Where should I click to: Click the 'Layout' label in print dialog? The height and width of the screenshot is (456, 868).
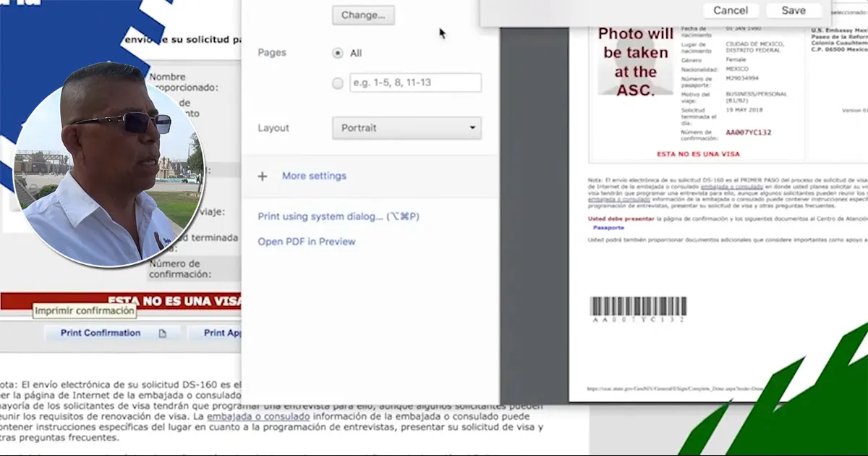pos(273,128)
